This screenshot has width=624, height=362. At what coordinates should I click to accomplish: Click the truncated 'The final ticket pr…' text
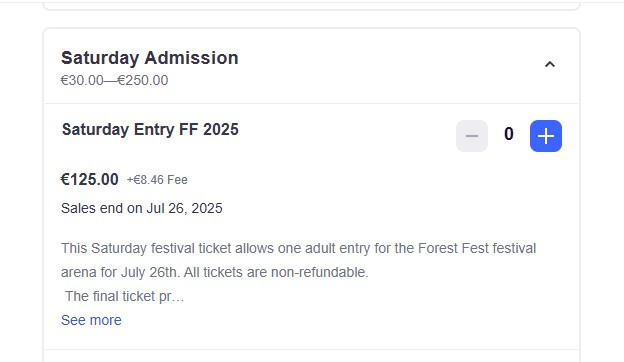coord(125,296)
